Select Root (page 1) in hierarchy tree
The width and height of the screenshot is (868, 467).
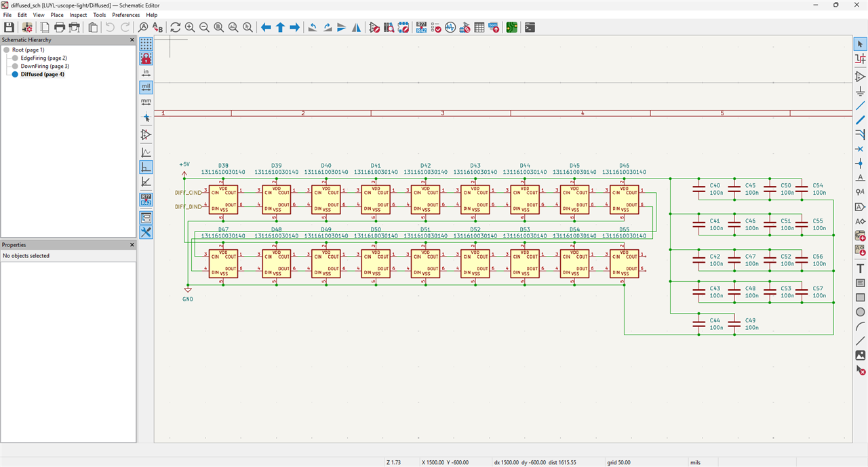click(x=28, y=50)
